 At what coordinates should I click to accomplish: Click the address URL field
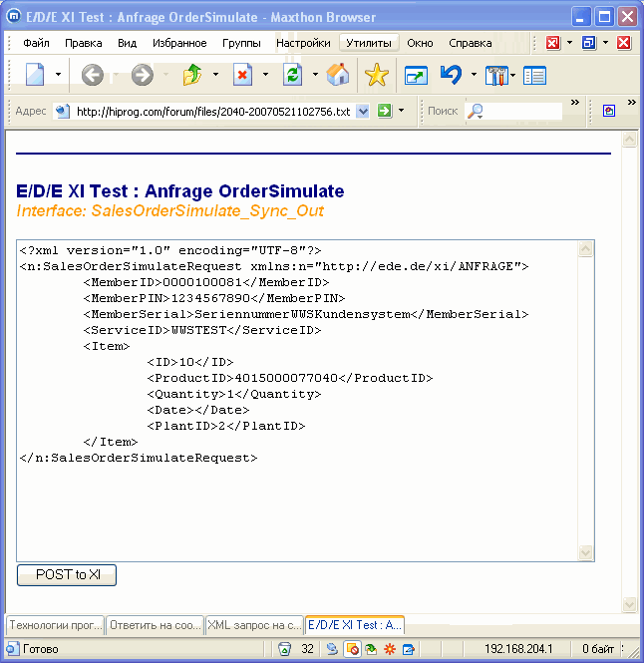pos(213,112)
